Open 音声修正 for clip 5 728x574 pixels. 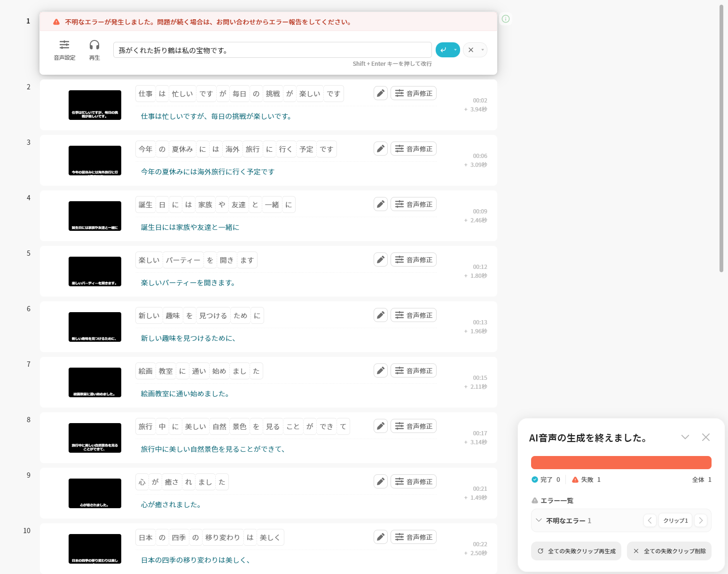pyautogui.click(x=414, y=259)
